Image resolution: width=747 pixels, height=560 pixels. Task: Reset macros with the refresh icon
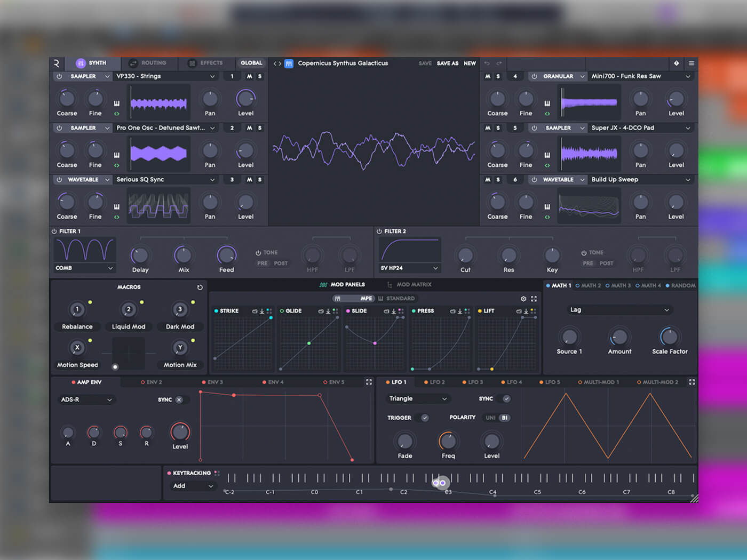pos(200,287)
